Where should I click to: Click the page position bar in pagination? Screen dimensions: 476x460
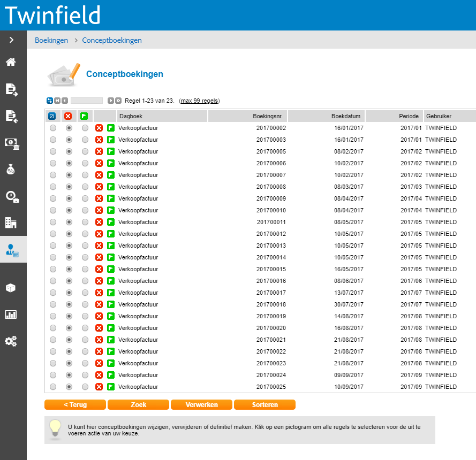tap(86, 101)
